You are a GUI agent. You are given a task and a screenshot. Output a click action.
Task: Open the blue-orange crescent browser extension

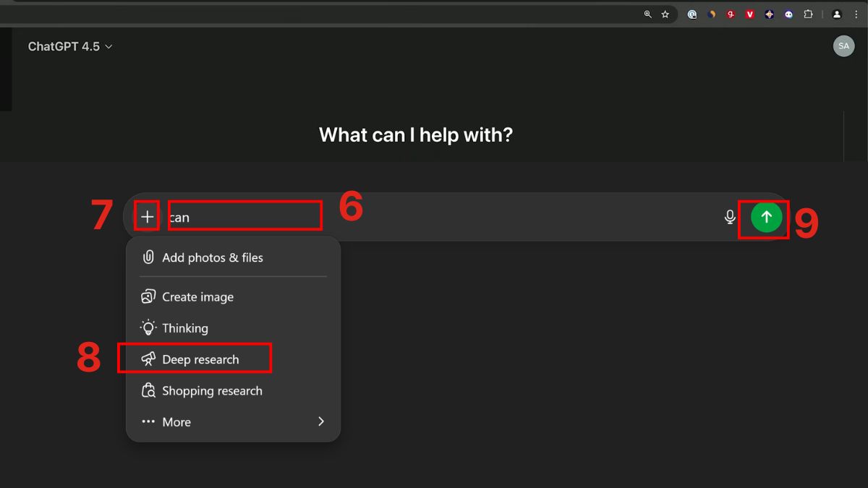712,14
